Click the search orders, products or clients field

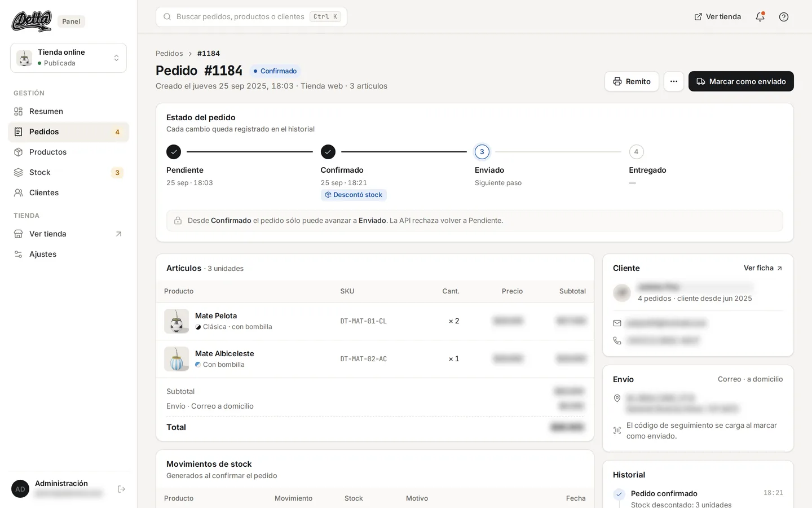(251, 17)
